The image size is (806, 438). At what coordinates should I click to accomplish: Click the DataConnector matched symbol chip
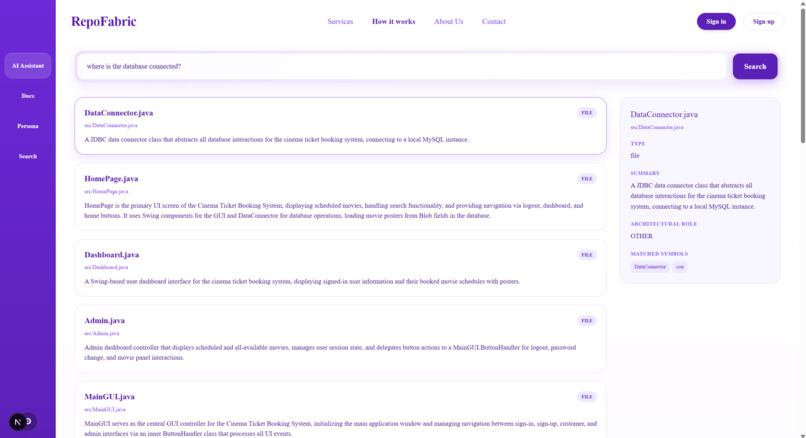[650, 267]
